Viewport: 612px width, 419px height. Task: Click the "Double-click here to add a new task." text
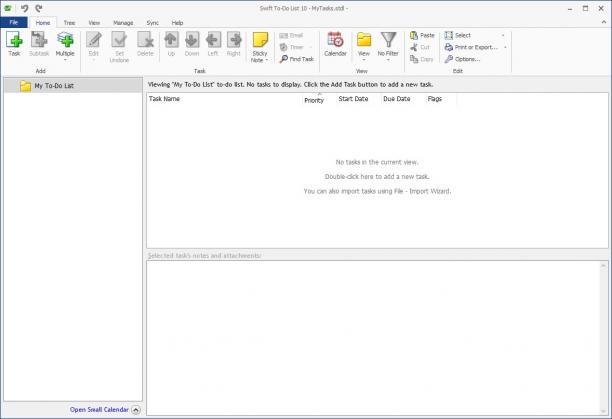377,177
